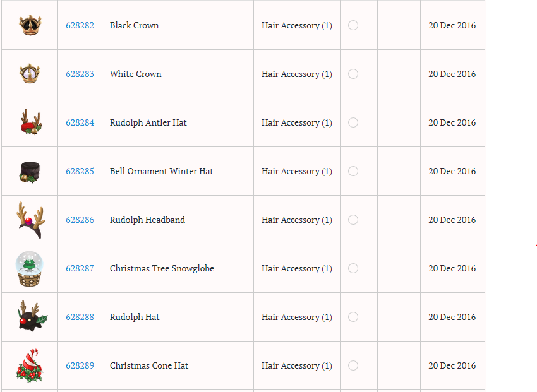
Task: Select the radio button for Black Crown
Action: [x=353, y=25]
